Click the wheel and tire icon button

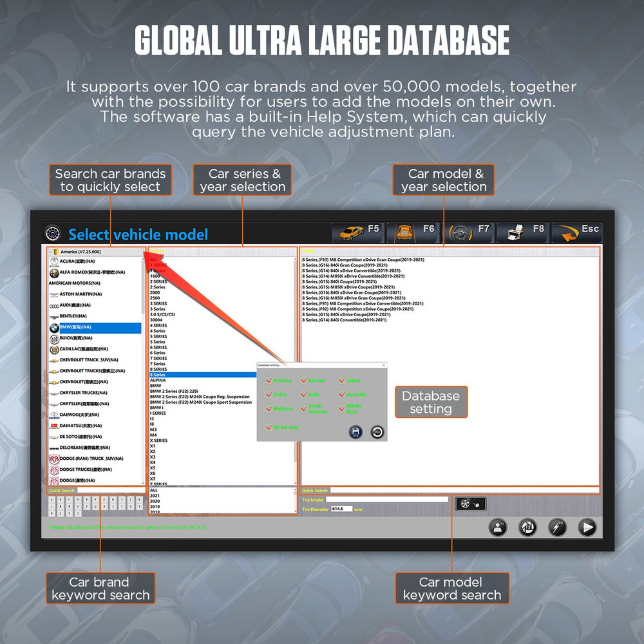[x=471, y=504]
